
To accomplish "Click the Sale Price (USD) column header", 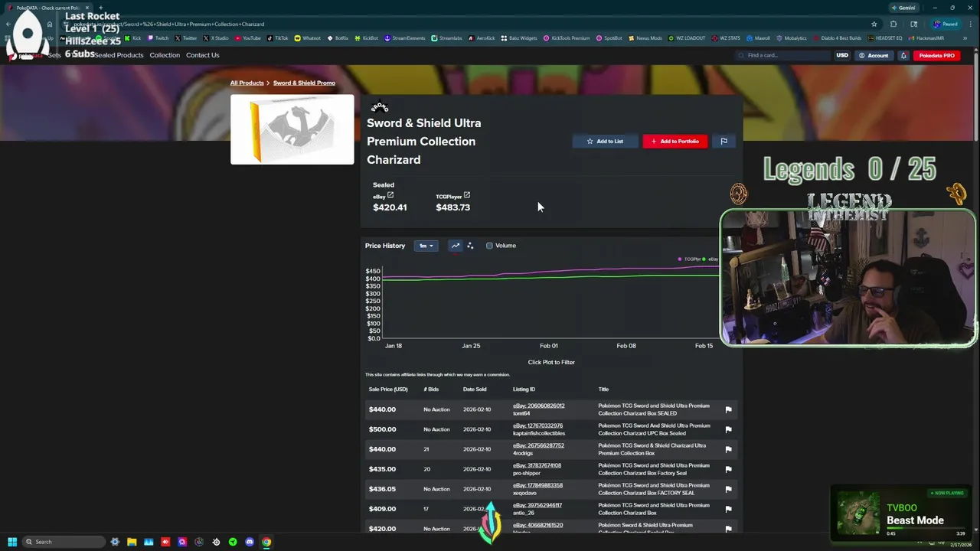I will [388, 390].
